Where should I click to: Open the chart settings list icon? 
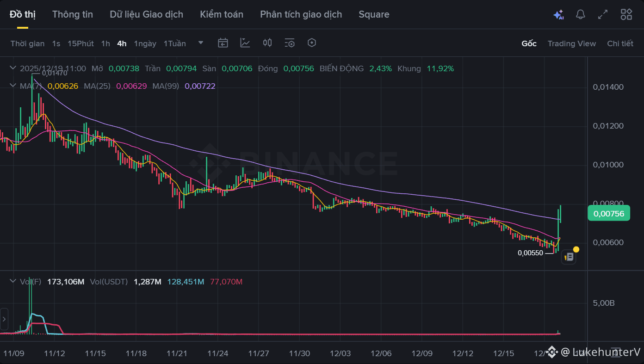[290, 43]
